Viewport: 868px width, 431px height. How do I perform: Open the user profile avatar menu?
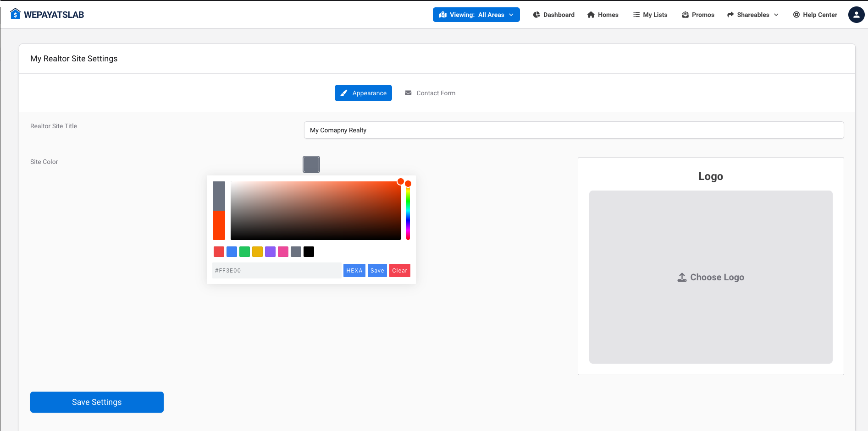tap(856, 15)
